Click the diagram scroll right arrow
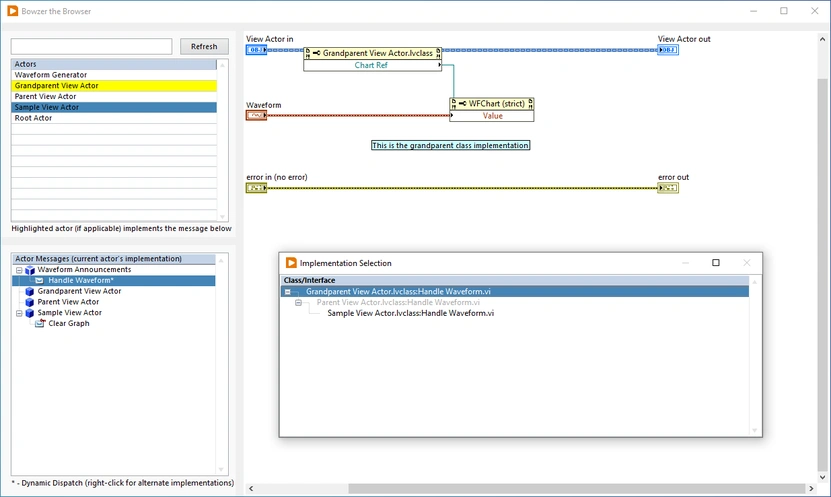The height and width of the screenshot is (497, 831). coord(811,489)
